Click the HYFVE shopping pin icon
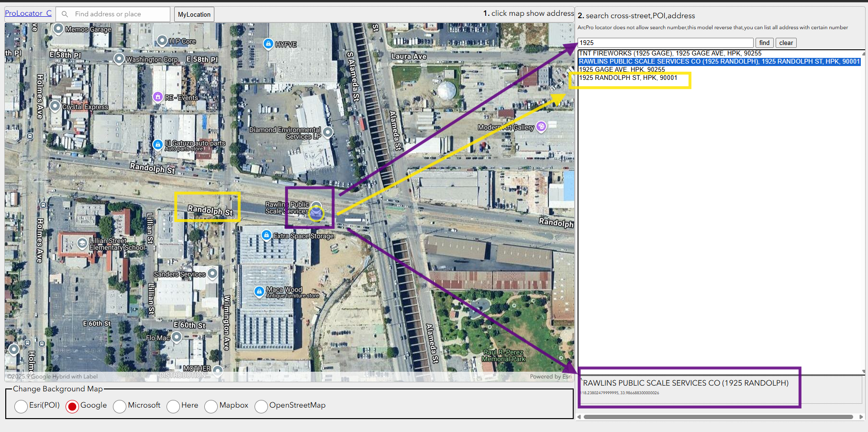 pos(268,44)
